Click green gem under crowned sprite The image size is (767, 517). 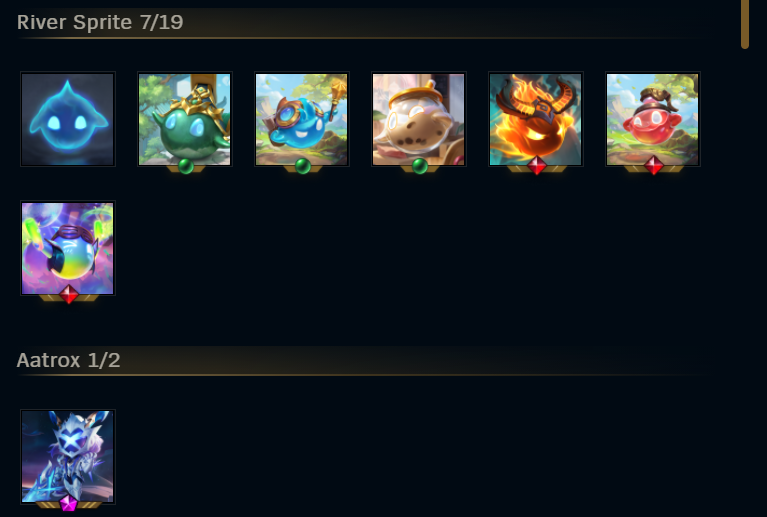click(x=186, y=166)
